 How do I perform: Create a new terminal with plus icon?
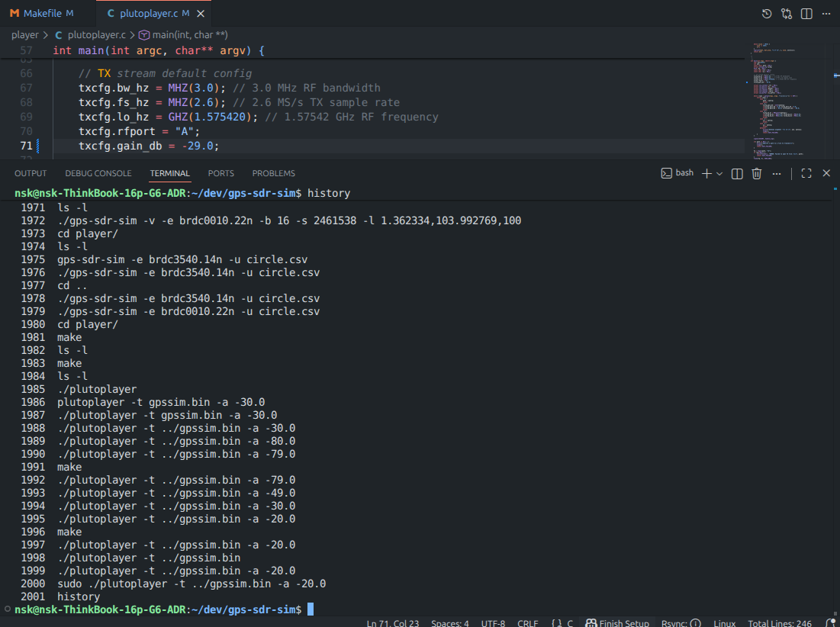[706, 173]
